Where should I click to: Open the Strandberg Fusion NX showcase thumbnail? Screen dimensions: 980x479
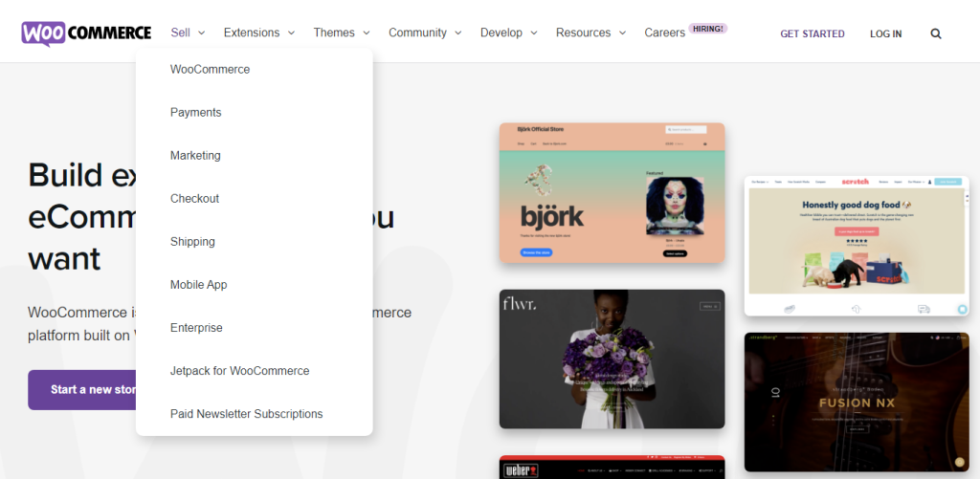(857, 403)
